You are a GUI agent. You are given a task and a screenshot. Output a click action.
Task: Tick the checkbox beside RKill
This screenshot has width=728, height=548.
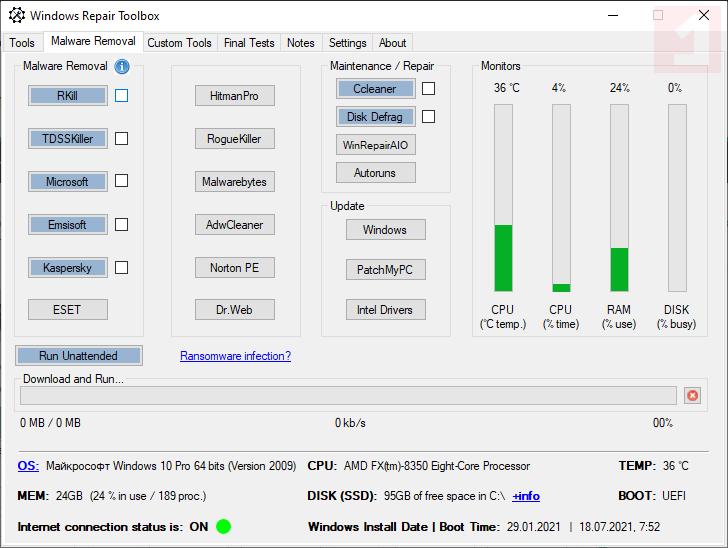[122, 95]
